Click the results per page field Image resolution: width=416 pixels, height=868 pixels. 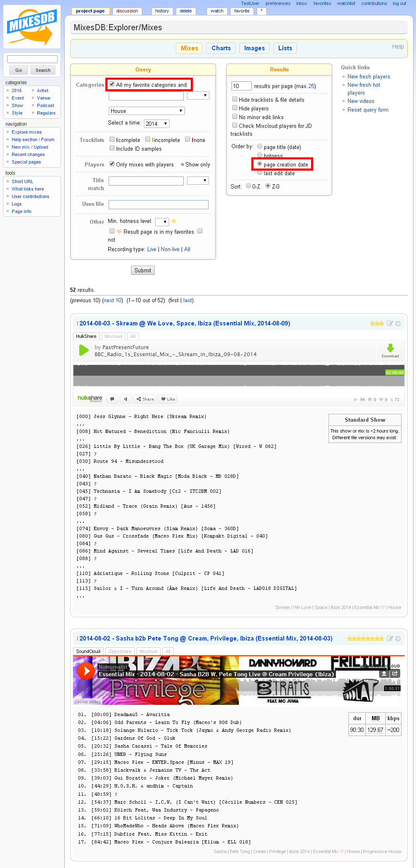click(241, 86)
